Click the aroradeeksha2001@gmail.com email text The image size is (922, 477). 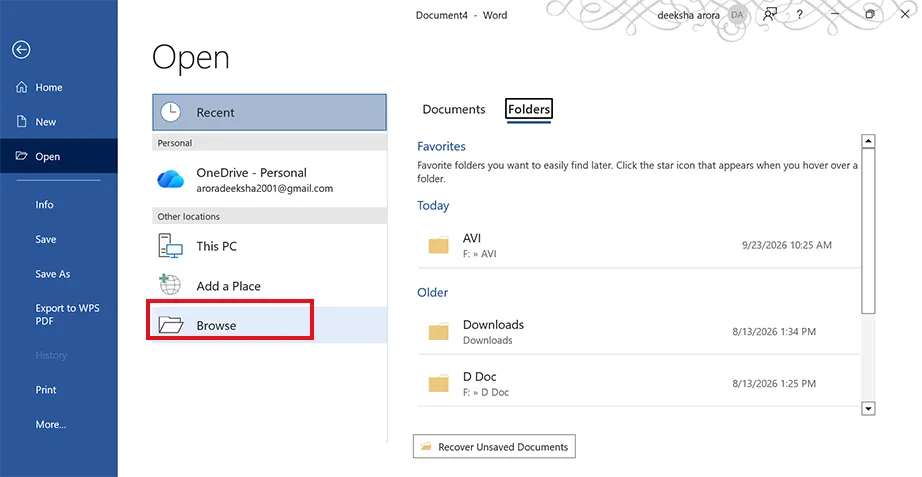pyautogui.click(x=265, y=189)
